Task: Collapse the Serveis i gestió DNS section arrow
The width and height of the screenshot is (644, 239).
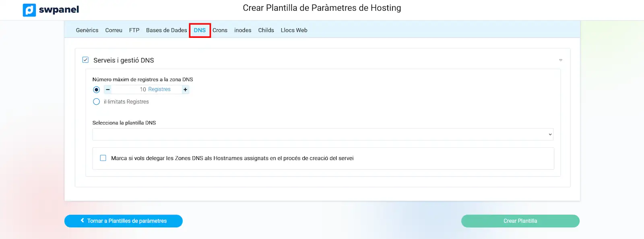Action: [x=561, y=60]
